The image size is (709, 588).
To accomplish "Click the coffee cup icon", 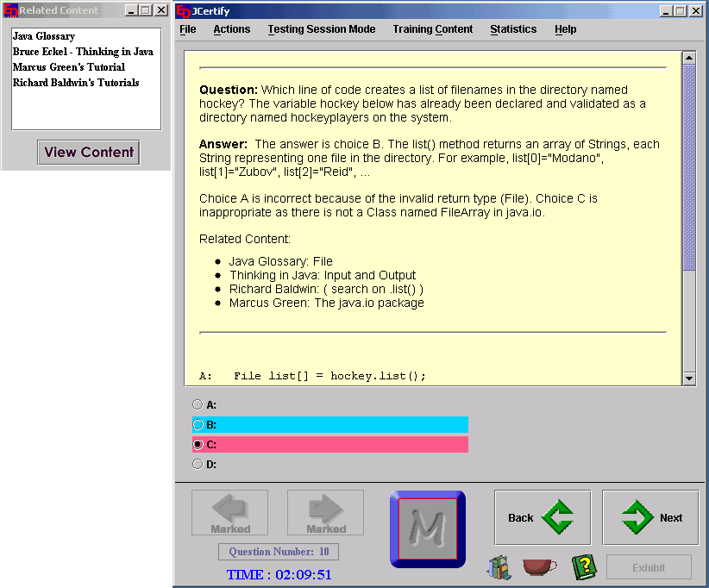I will (x=539, y=567).
